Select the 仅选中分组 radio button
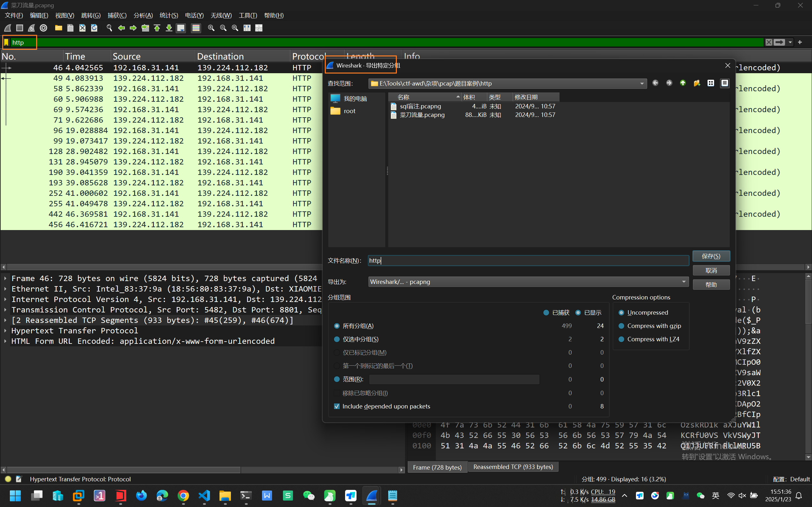The width and height of the screenshot is (812, 507). (x=337, y=339)
